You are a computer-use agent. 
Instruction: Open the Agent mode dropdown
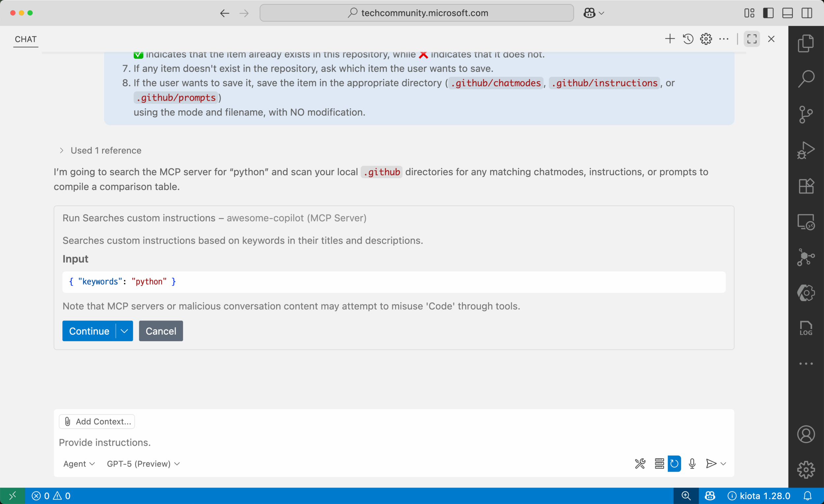(x=79, y=463)
